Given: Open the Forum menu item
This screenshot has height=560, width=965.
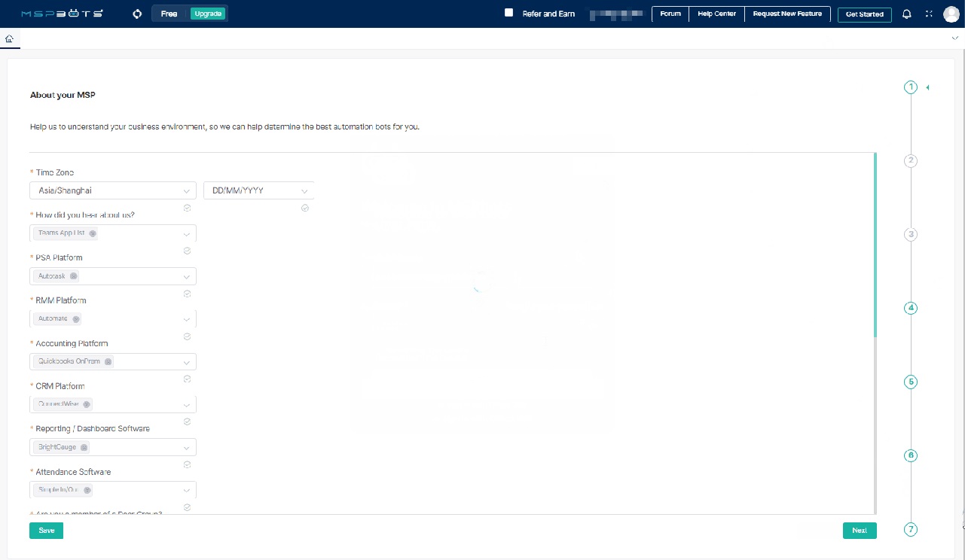Looking at the screenshot, I should tap(670, 14).
